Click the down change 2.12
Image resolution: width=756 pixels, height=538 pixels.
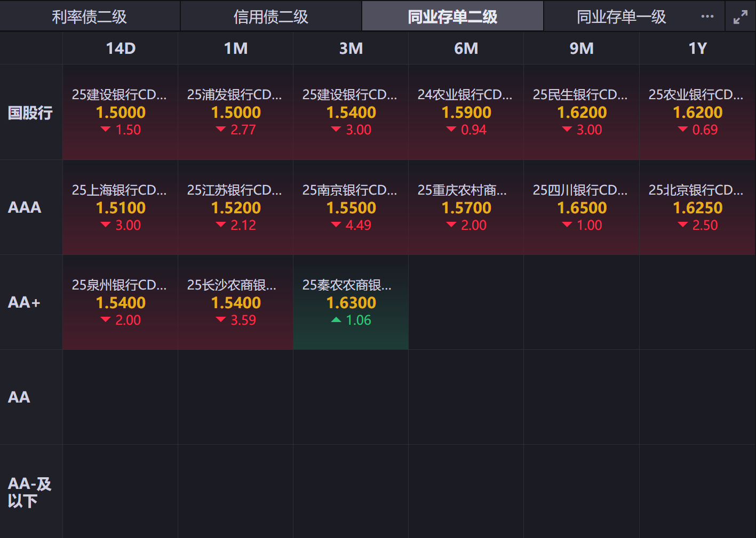coord(236,225)
